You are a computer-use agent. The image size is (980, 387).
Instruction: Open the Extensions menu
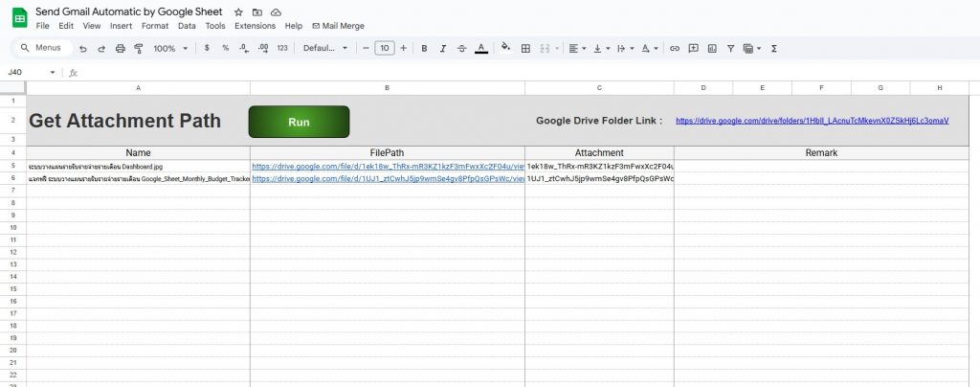point(255,26)
